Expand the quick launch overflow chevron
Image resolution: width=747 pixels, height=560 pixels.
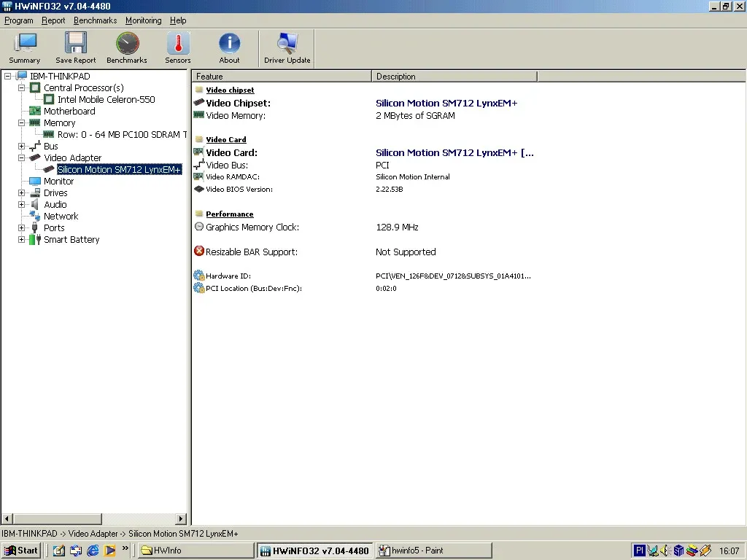pos(125,548)
